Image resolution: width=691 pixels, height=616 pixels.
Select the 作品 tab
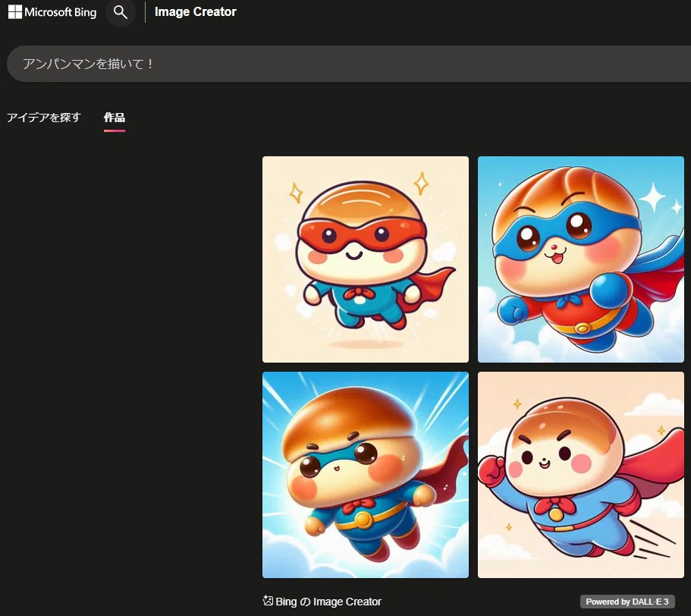pyautogui.click(x=114, y=118)
